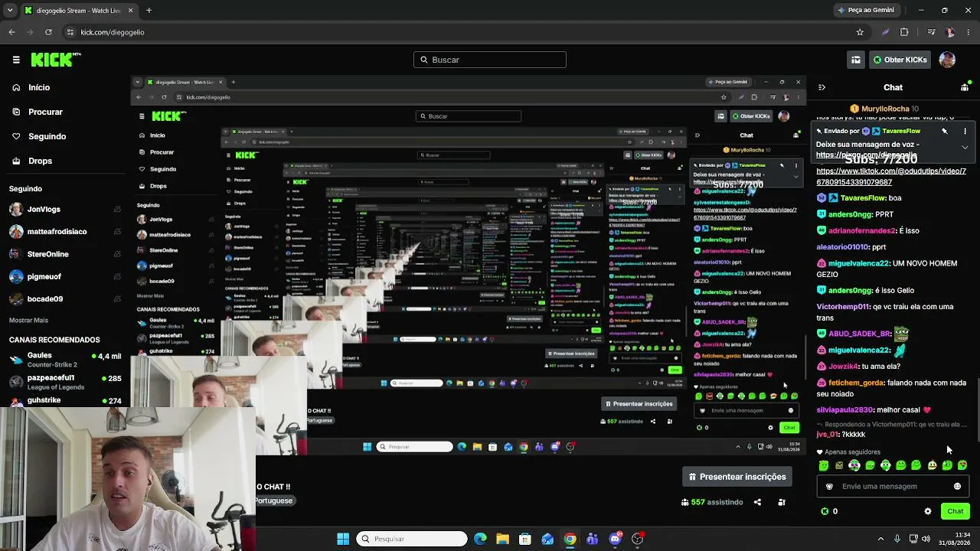Open recommended channel pazpeacefu11
This screenshot has height=551, width=980.
click(65, 381)
